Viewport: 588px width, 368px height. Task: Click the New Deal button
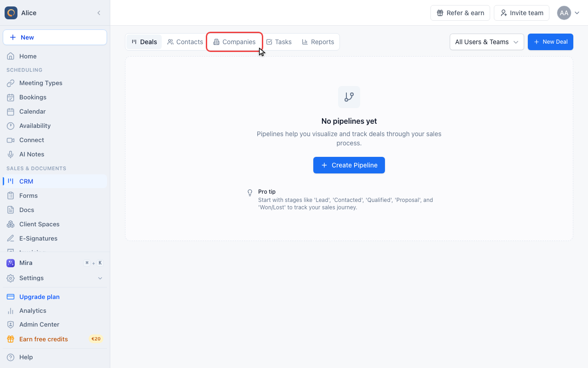550,42
